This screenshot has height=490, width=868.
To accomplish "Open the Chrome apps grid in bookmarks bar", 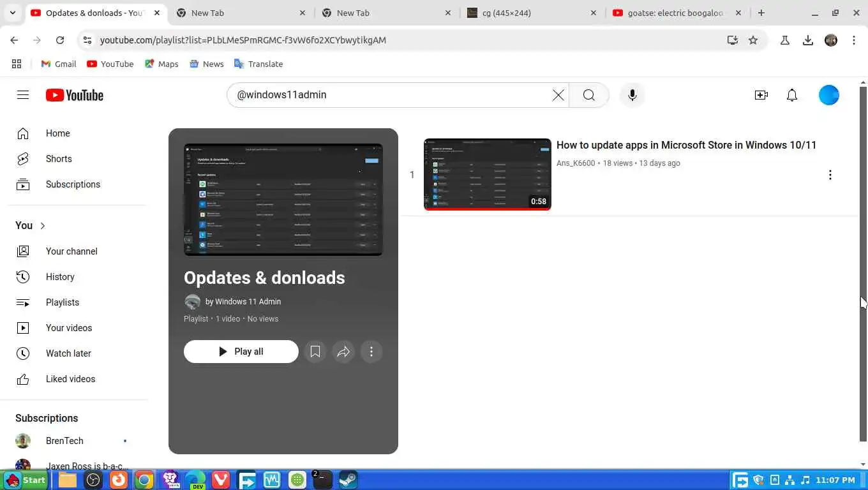I will (17, 64).
